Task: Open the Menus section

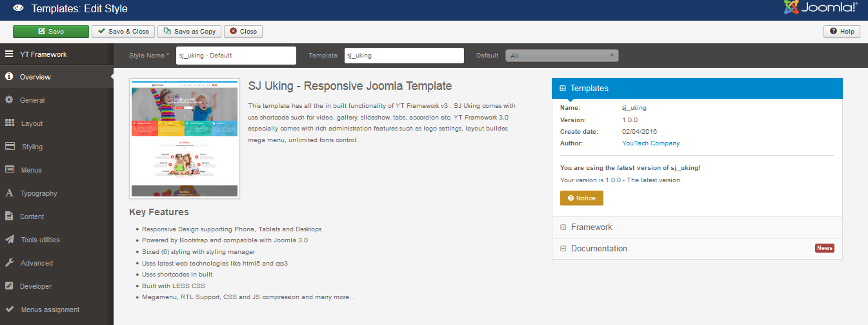Action: [x=57, y=170]
